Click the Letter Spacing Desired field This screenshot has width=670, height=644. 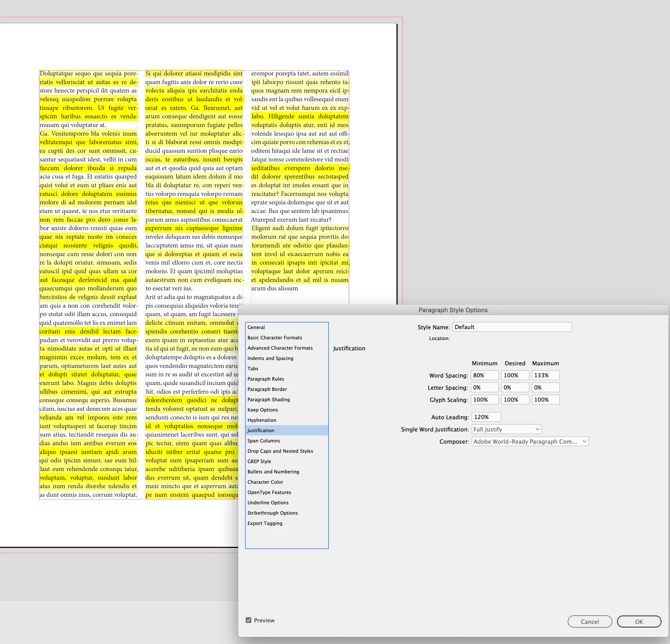515,387
